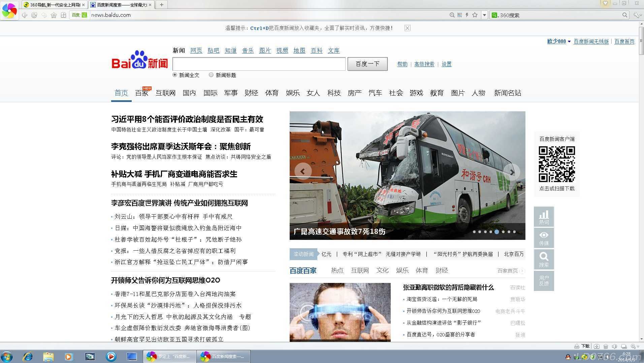Select the fifth highlighted carousel dot

[x=496, y=231]
